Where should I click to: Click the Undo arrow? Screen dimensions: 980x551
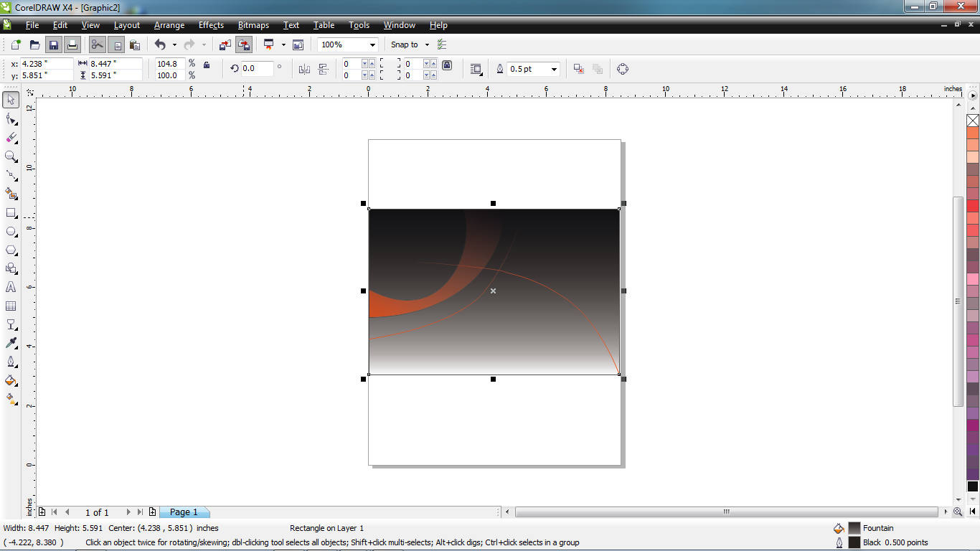click(x=161, y=44)
